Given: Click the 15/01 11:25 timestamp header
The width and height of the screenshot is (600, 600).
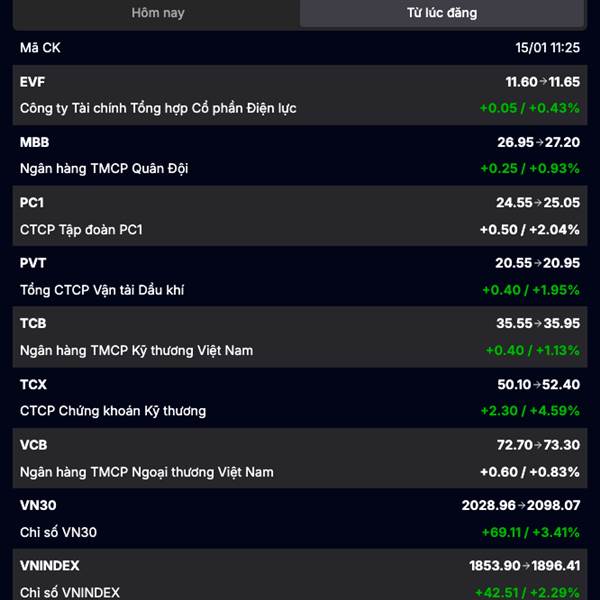Looking at the screenshot, I should (548, 48).
